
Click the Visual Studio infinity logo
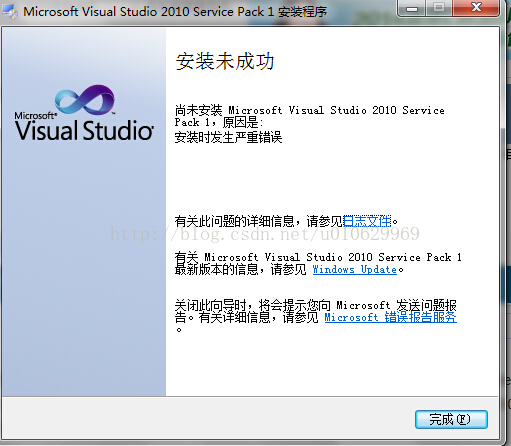[x=85, y=99]
